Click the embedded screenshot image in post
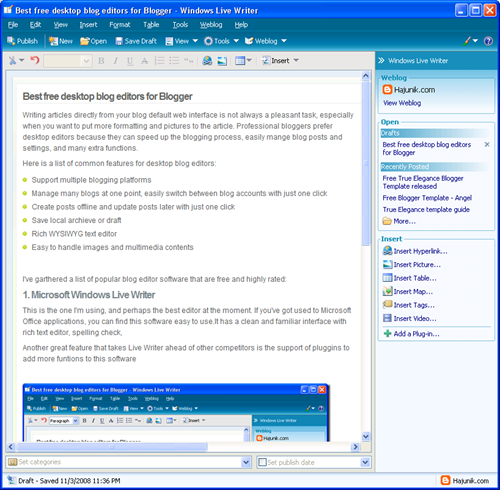Screen dimensions: 500x490 click(x=176, y=412)
